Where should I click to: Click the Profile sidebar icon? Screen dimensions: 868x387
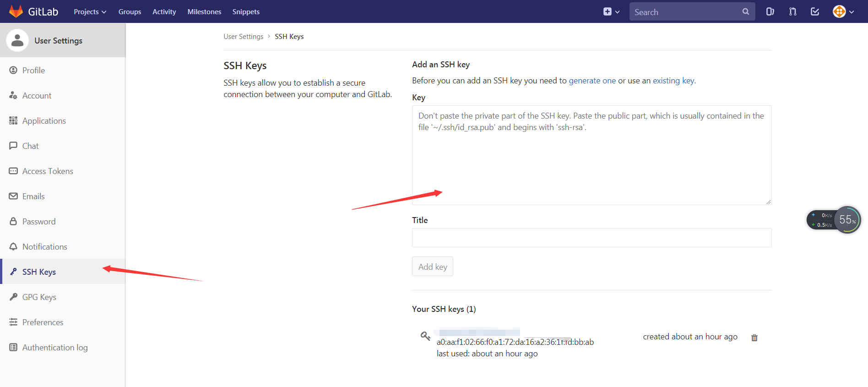(x=13, y=70)
